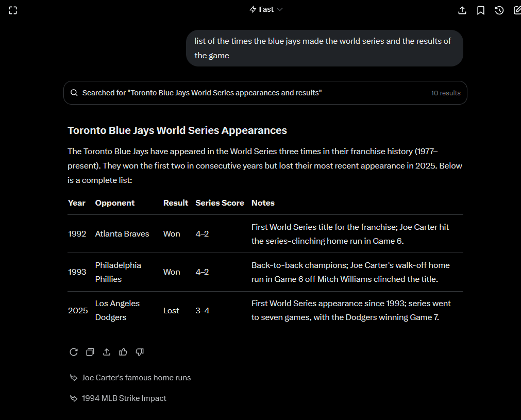Click the Year column header
Image resolution: width=521 pixels, height=420 pixels.
(77, 203)
